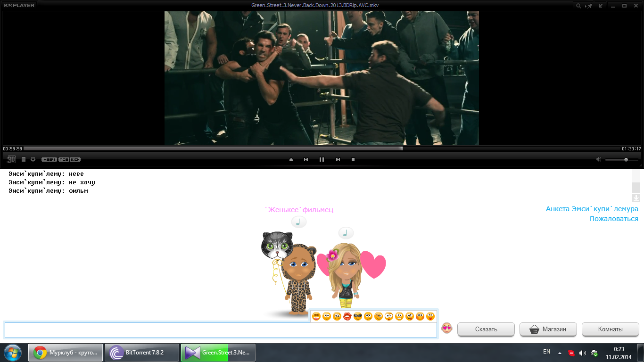Insert the laughing smiley emoticon
Viewport: 644px width, 362px height.
tap(316, 316)
